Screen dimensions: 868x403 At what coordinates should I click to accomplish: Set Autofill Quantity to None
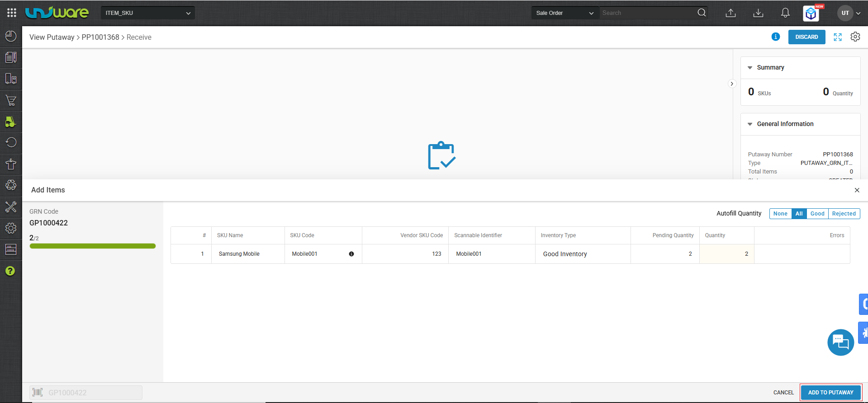(x=780, y=214)
